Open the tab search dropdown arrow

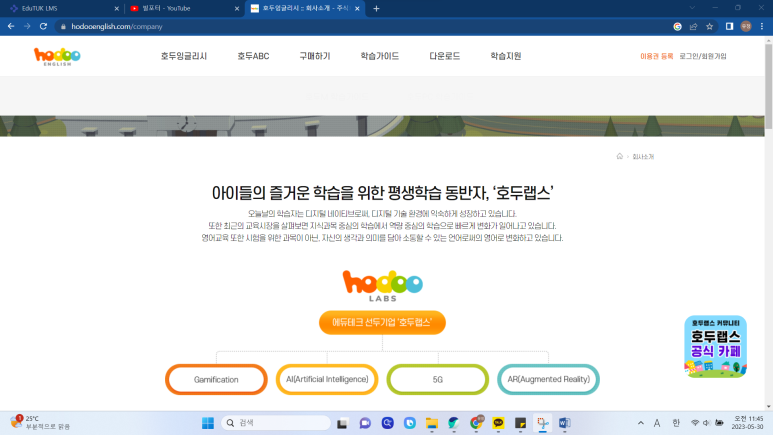[x=692, y=8]
